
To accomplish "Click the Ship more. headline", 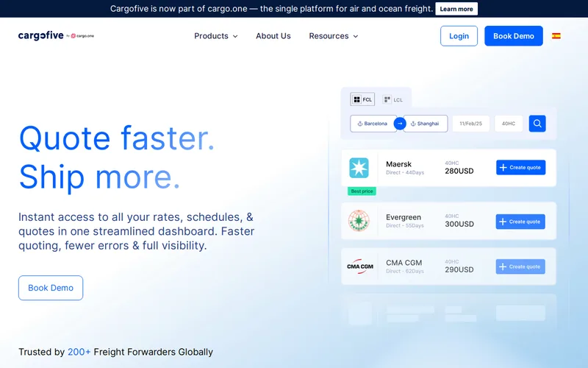I will click(x=99, y=177).
